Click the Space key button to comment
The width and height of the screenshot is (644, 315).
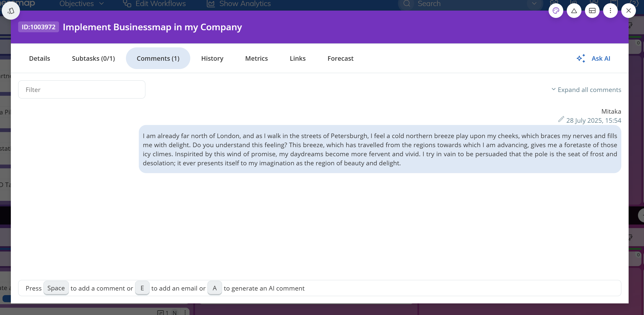tap(56, 288)
